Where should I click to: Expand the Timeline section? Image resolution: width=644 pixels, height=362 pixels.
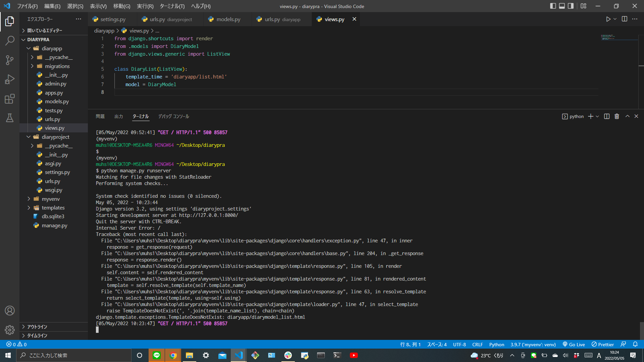coord(54,336)
